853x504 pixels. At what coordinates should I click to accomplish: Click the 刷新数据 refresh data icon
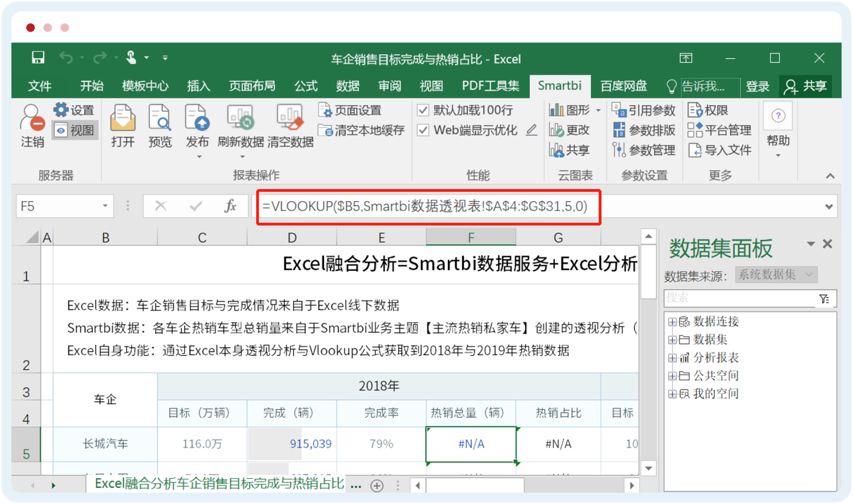pyautogui.click(x=240, y=118)
